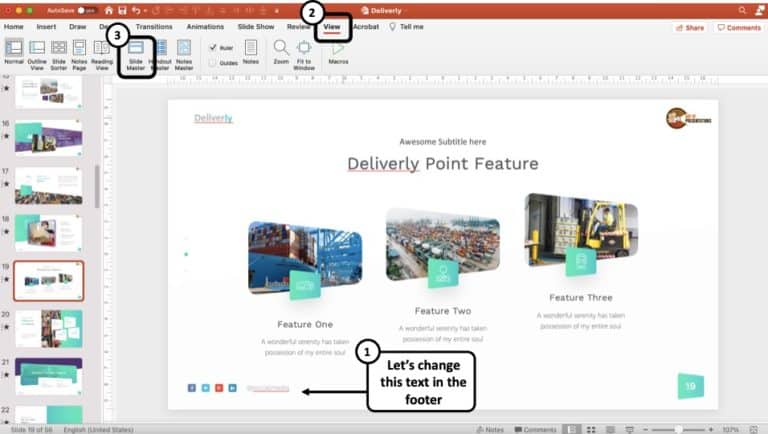Select slide 18 thumbnail
This screenshot has width=768, height=434.
(48, 233)
